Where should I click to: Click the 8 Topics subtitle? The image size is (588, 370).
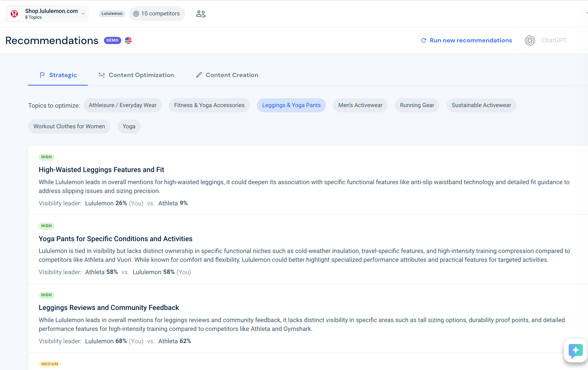[33, 17]
